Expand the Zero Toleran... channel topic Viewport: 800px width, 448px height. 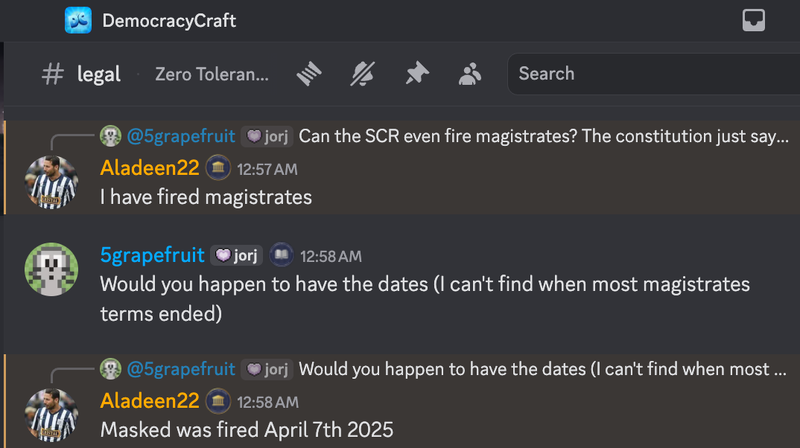pyautogui.click(x=212, y=74)
